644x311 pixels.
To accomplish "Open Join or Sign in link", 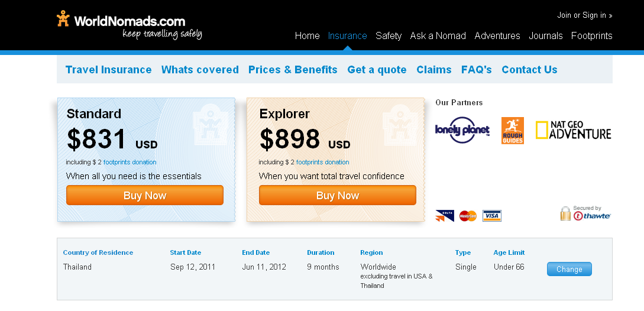I will point(584,15).
